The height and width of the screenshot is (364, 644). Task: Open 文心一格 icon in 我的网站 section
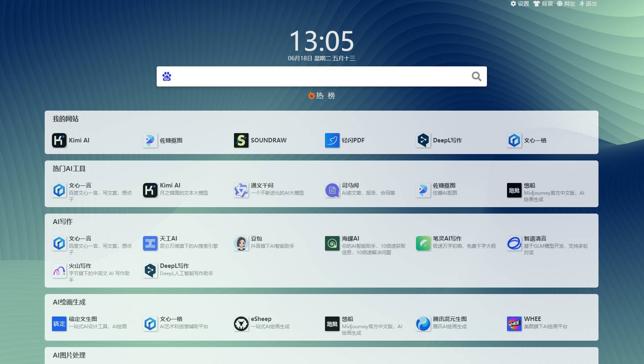point(514,140)
